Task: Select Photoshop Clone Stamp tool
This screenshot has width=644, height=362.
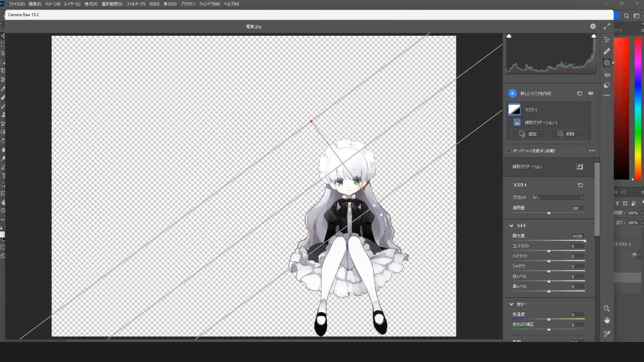Action: click(x=3, y=115)
